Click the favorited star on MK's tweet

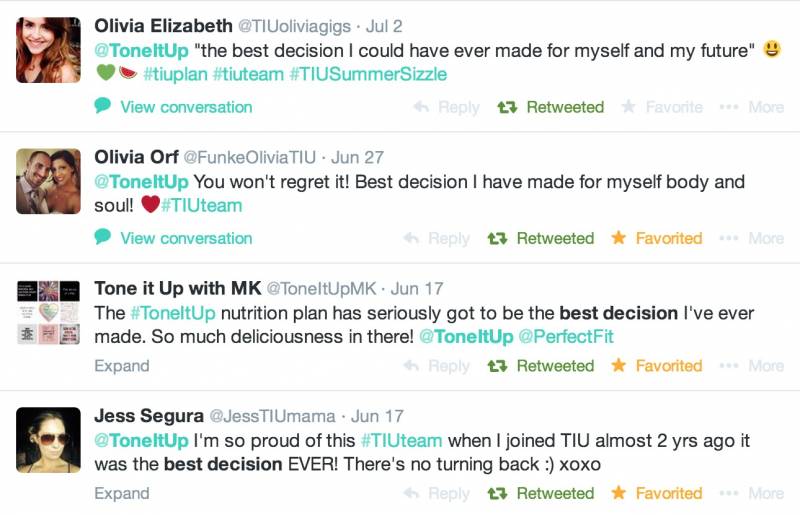pos(619,365)
